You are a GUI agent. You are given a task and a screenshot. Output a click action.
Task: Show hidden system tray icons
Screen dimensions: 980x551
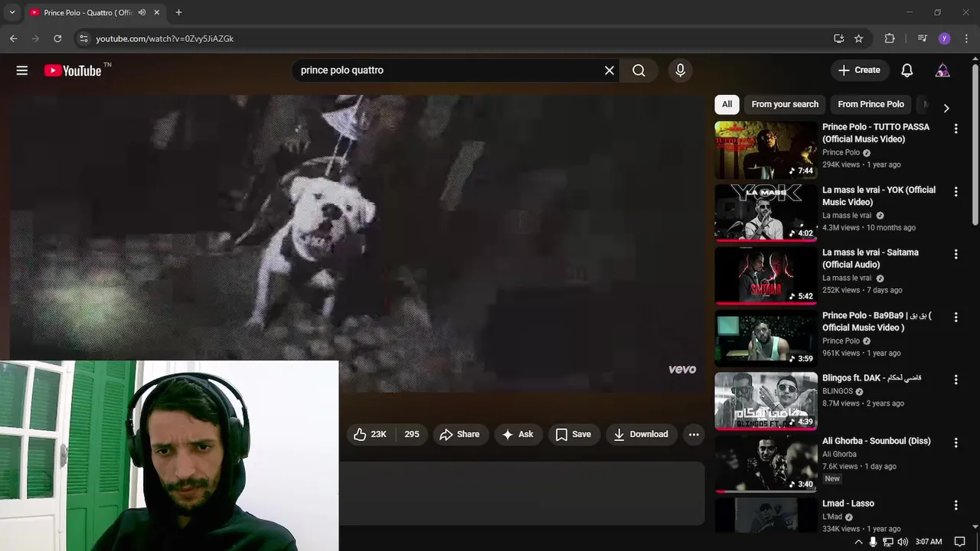(x=858, y=542)
